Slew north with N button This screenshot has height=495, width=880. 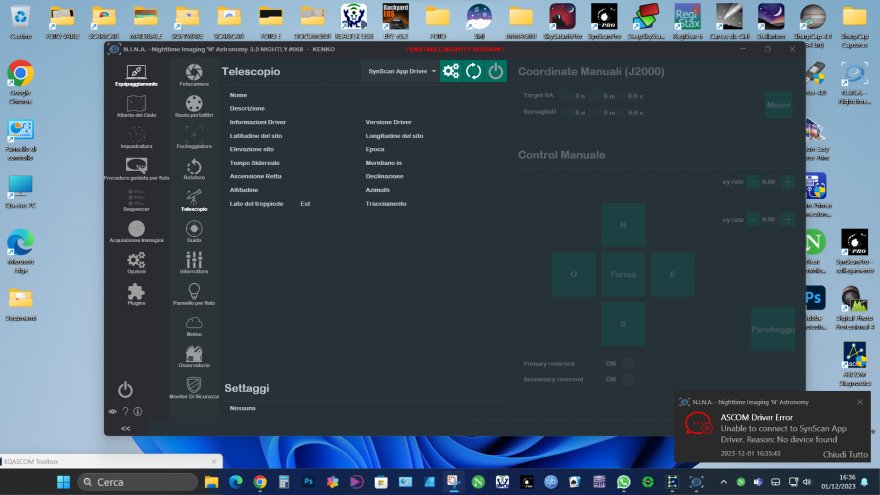coord(623,225)
